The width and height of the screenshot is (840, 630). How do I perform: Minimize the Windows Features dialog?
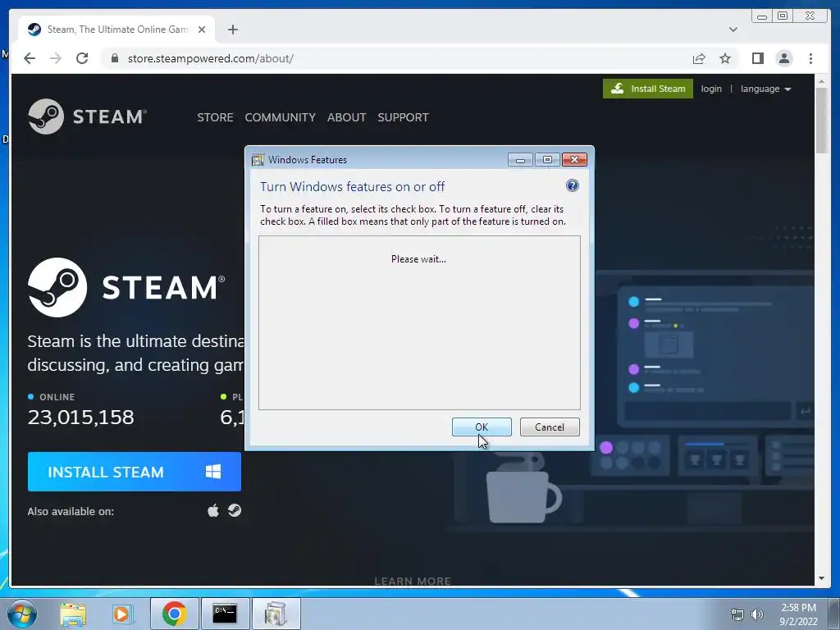[x=520, y=160]
